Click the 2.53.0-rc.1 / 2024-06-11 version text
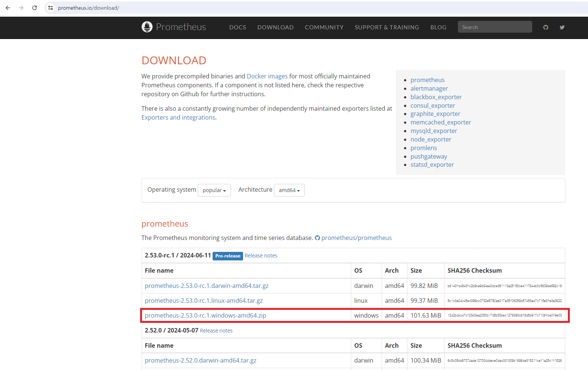 click(178, 255)
